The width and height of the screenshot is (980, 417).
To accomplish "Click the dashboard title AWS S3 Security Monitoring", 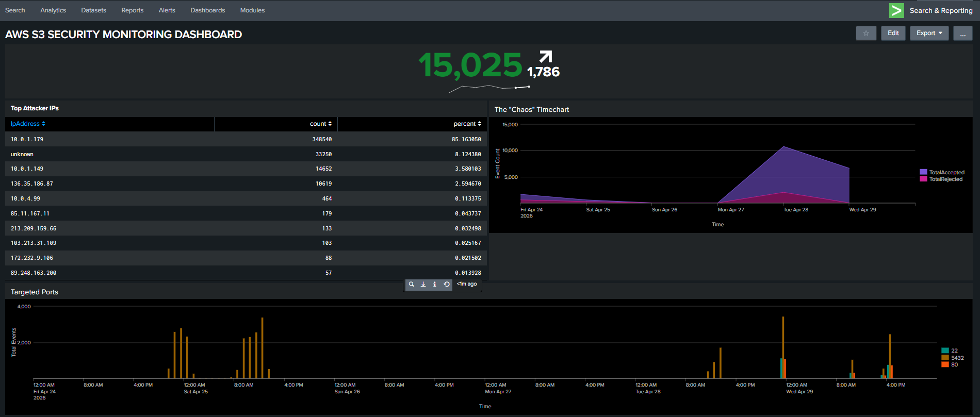I will click(x=123, y=35).
